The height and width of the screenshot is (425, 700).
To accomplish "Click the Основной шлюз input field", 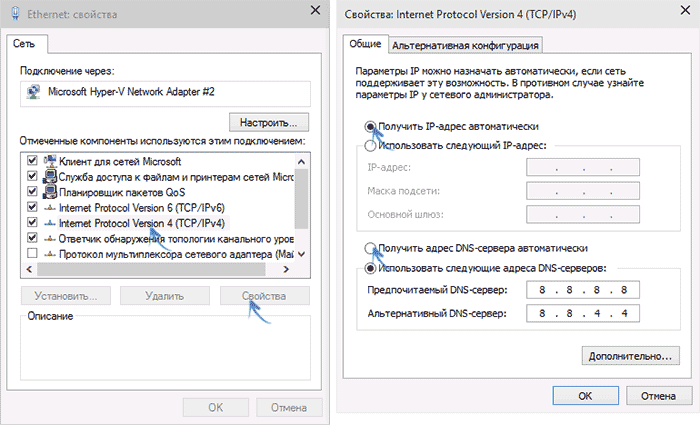I will pos(583,214).
